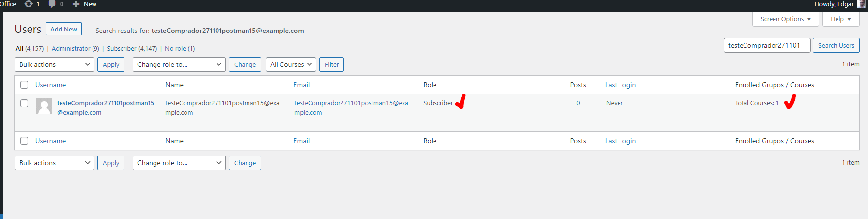
Task: Tick the select-all checkbox in footer row
Action: pos(24,141)
